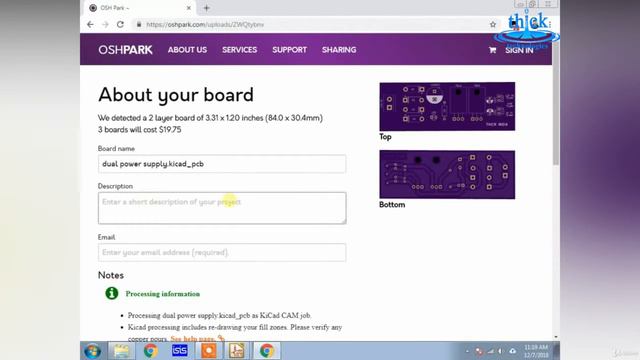This screenshot has height=360, width=640.
Task: Open the KiCad taskbar icon
Action: click(237, 351)
